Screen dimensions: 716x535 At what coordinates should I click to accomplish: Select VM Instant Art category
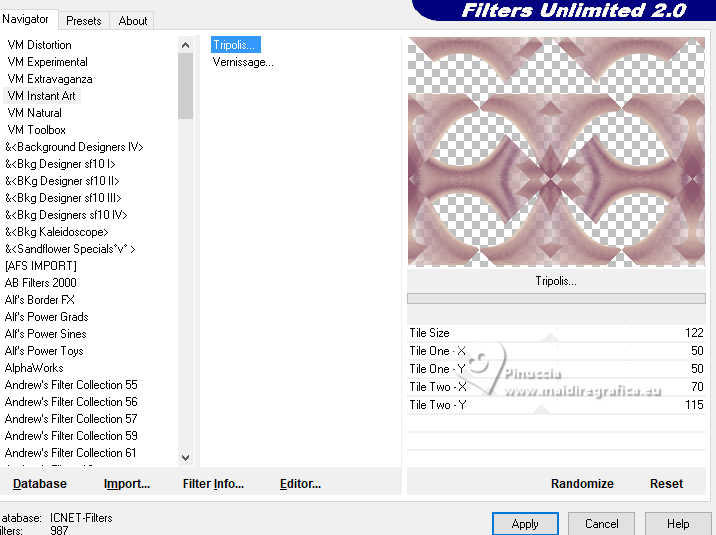[42, 96]
